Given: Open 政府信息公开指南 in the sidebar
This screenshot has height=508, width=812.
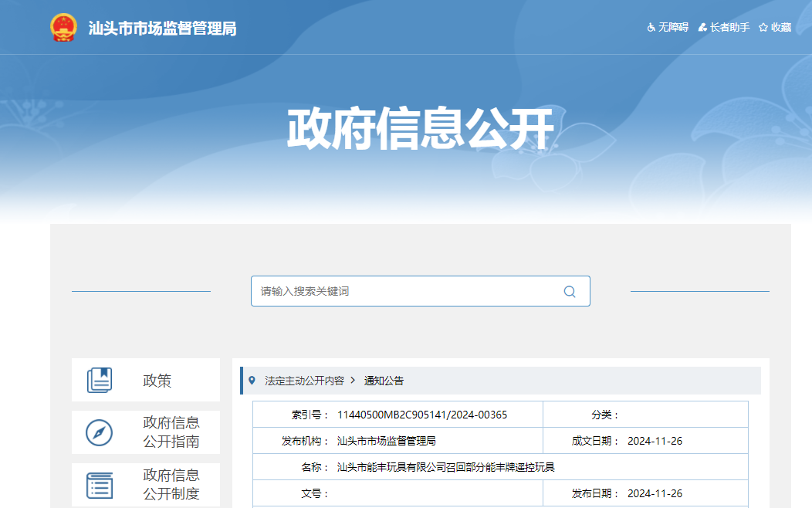Looking at the screenshot, I should 171,432.
